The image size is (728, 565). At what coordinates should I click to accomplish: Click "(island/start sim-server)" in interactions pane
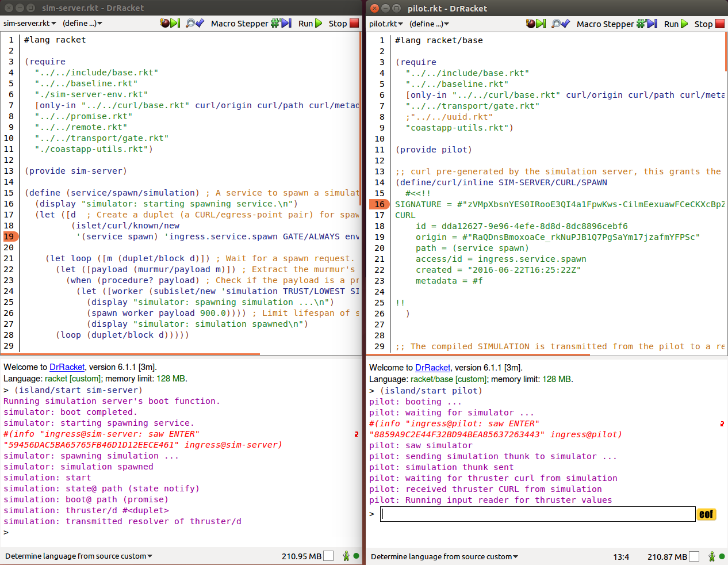pyautogui.click(x=78, y=390)
